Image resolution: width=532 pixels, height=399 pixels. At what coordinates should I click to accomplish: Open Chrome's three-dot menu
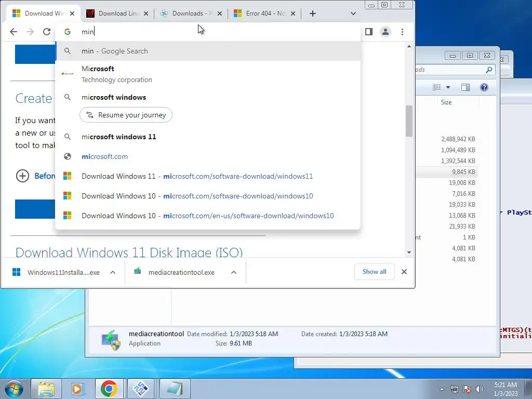[403, 32]
